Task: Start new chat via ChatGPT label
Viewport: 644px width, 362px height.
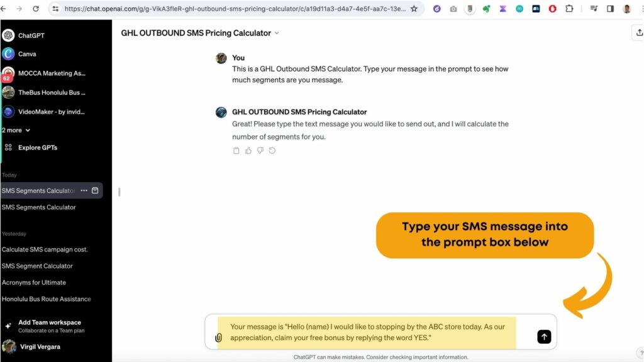Action: [x=31, y=35]
